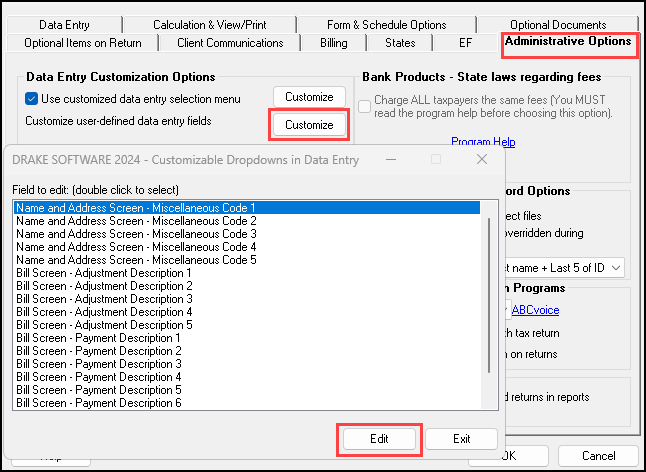Enable Charge ALL taxpayers the same fees
The image size is (646, 472).
tap(365, 105)
